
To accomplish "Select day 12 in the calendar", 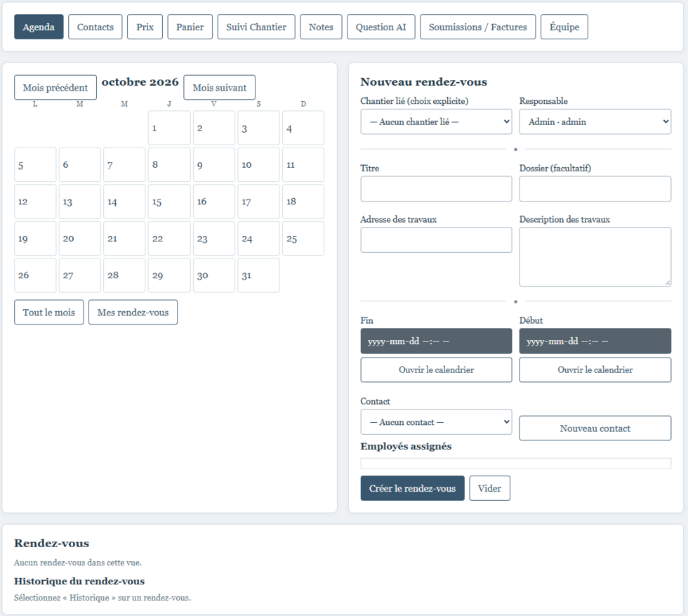I will [35, 202].
